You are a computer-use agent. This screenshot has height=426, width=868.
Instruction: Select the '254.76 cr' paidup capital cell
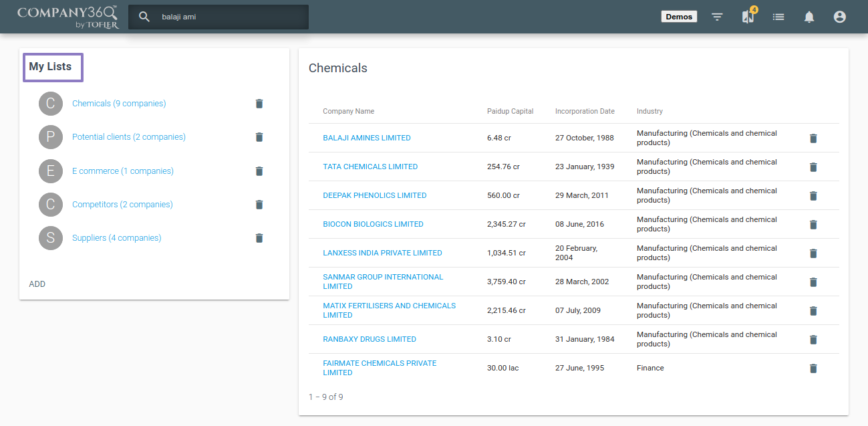click(x=503, y=167)
